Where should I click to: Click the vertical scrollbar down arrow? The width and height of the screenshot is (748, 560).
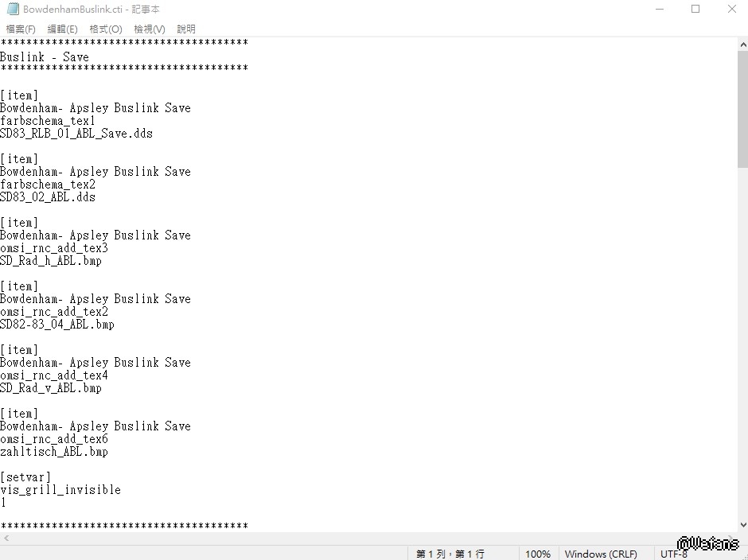(x=742, y=525)
